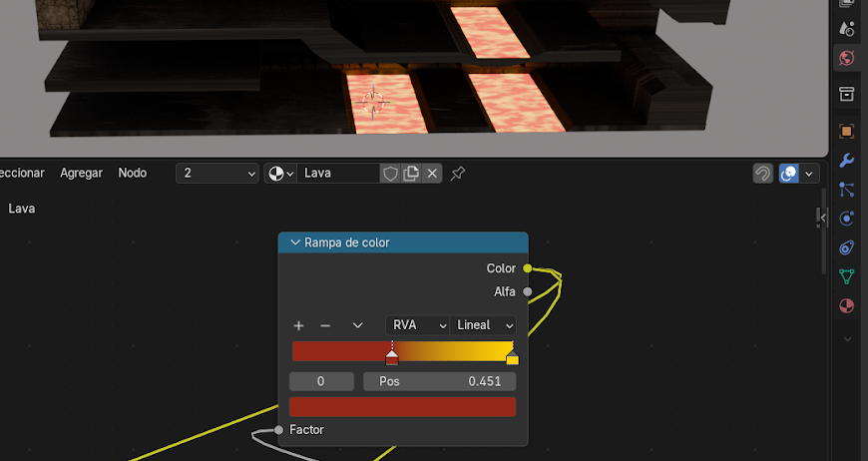Click the Factor input socket
This screenshot has height=461, width=868.
279,430
